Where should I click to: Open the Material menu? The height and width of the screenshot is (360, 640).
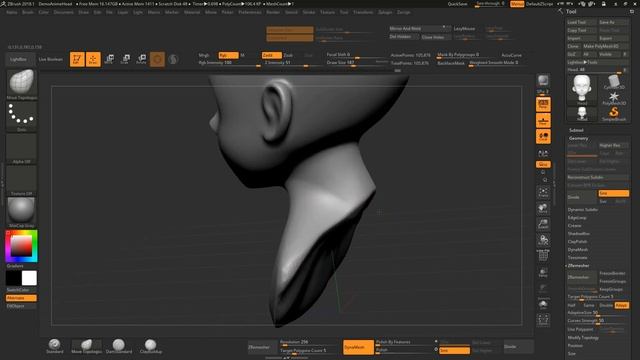(x=192, y=12)
